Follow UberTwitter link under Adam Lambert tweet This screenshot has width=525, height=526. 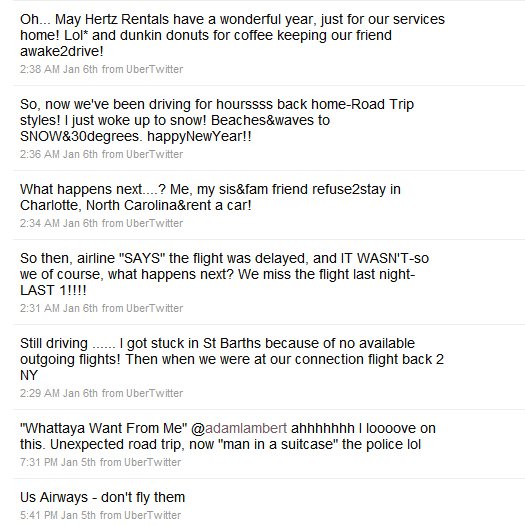coord(153,462)
